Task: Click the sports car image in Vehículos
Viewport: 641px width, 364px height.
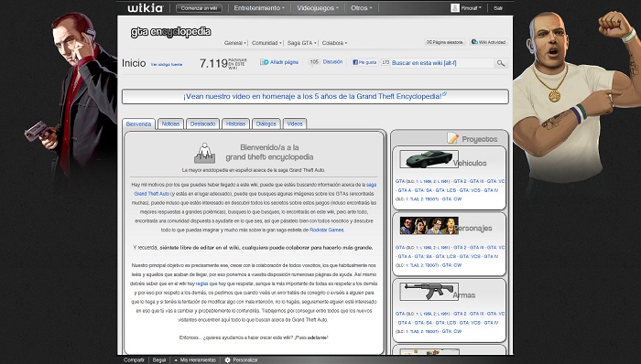Action: (429, 159)
